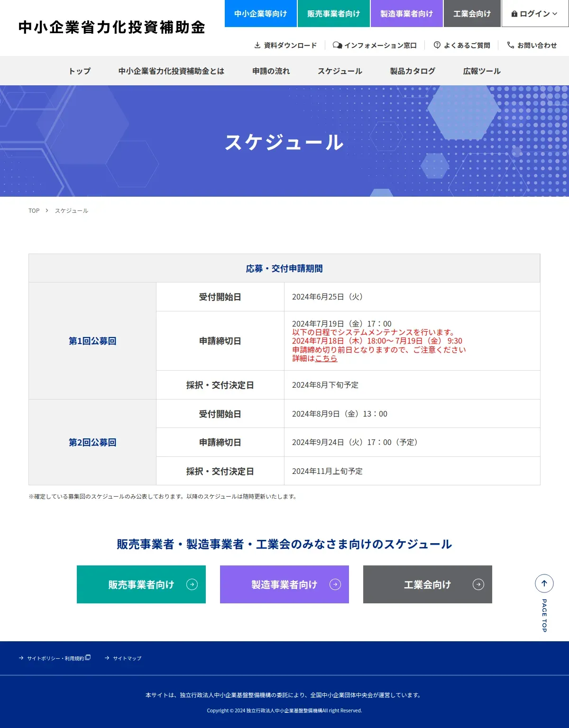This screenshot has height=728, width=569.
Task: Click the 第2回公募回 row header
Action: coord(92,442)
